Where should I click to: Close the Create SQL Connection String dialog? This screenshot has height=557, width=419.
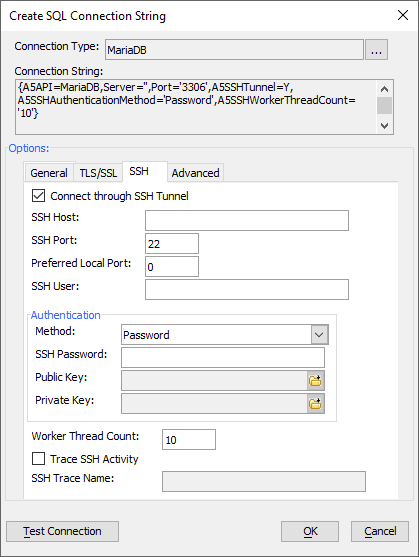pyautogui.click(x=403, y=15)
